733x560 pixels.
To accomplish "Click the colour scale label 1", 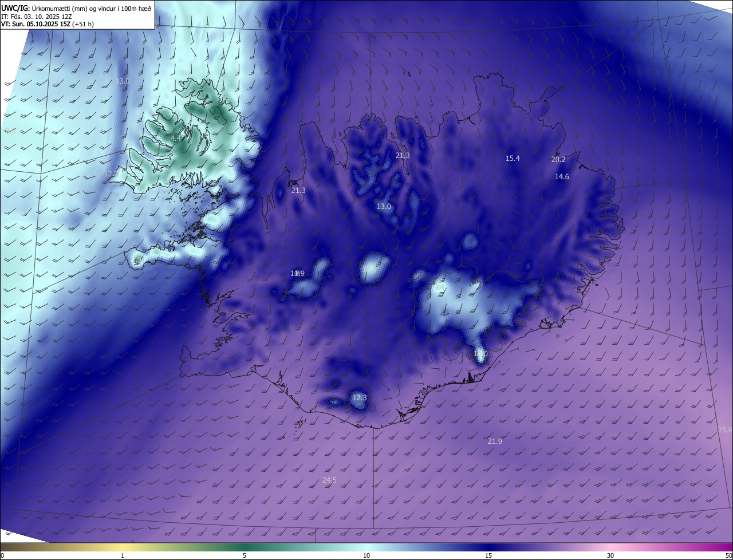I will (123, 555).
